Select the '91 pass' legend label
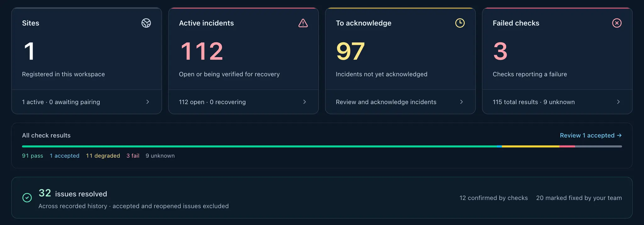This screenshot has height=225, width=644. click(x=32, y=156)
